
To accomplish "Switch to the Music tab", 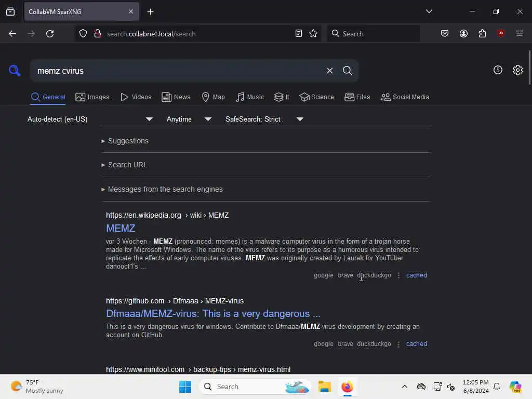I will pos(250,97).
